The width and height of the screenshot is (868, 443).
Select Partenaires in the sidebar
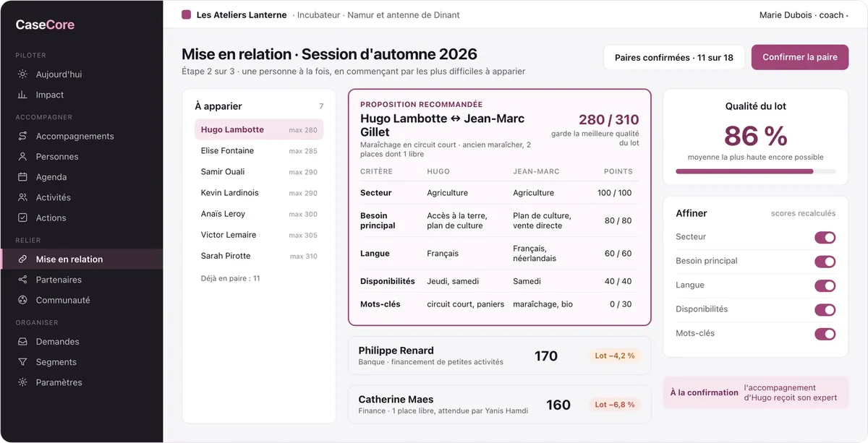coord(82,280)
